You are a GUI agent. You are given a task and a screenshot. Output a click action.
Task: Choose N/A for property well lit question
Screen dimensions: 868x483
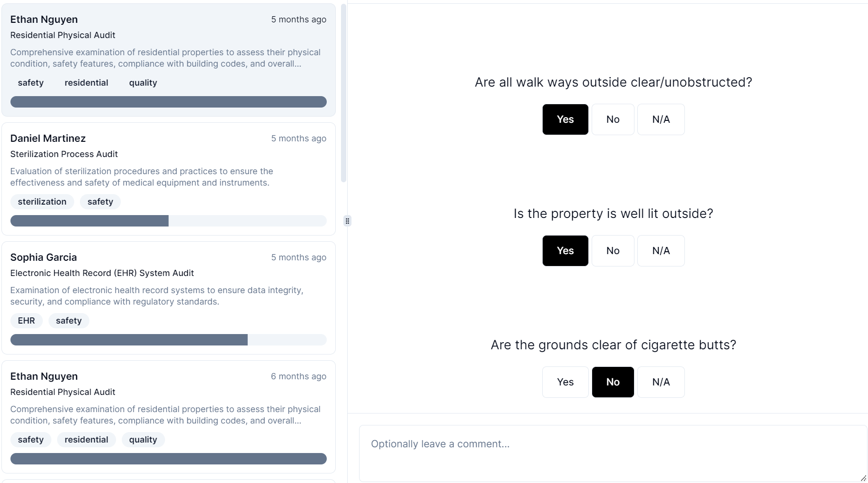[661, 251]
